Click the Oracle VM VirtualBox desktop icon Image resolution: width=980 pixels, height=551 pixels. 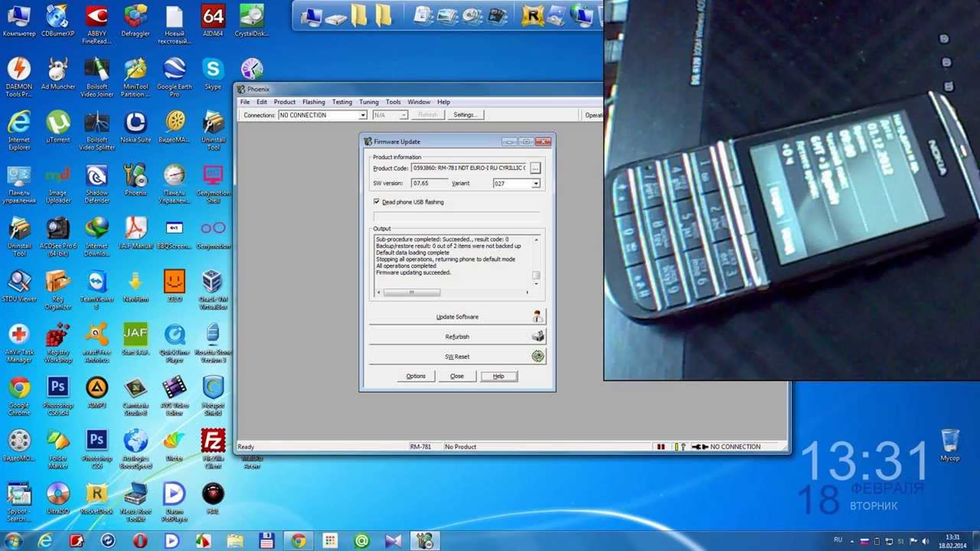pyautogui.click(x=213, y=290)
